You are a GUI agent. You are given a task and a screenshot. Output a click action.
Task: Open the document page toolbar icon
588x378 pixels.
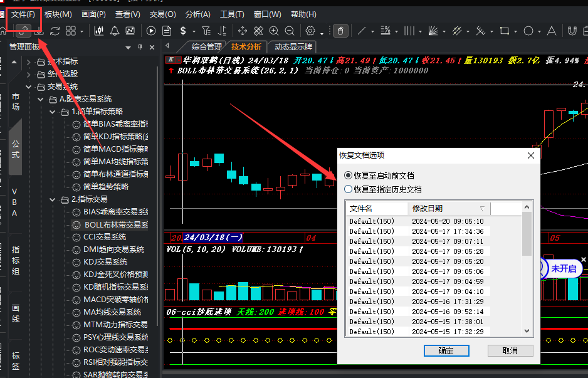[x=167, y=31]
